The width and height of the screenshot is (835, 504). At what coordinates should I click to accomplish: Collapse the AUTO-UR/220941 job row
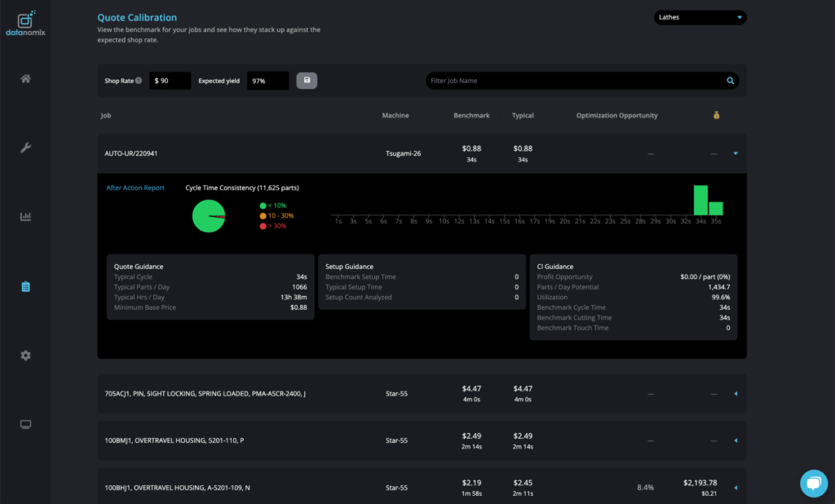[x=736, y=153]
